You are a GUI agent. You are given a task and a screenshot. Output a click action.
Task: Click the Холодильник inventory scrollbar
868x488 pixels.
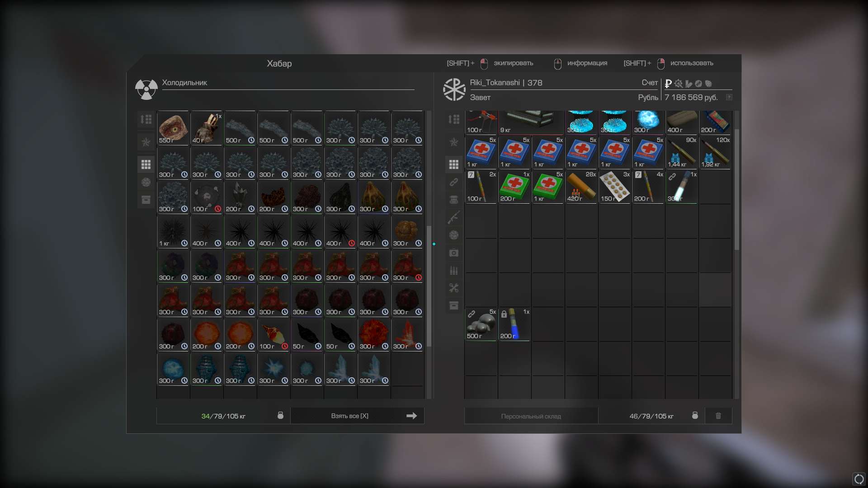click(429, 286)
